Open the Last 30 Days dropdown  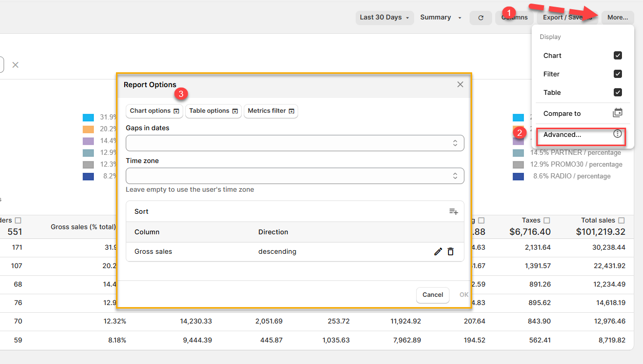pyautogui.click(x=384, y=17)
